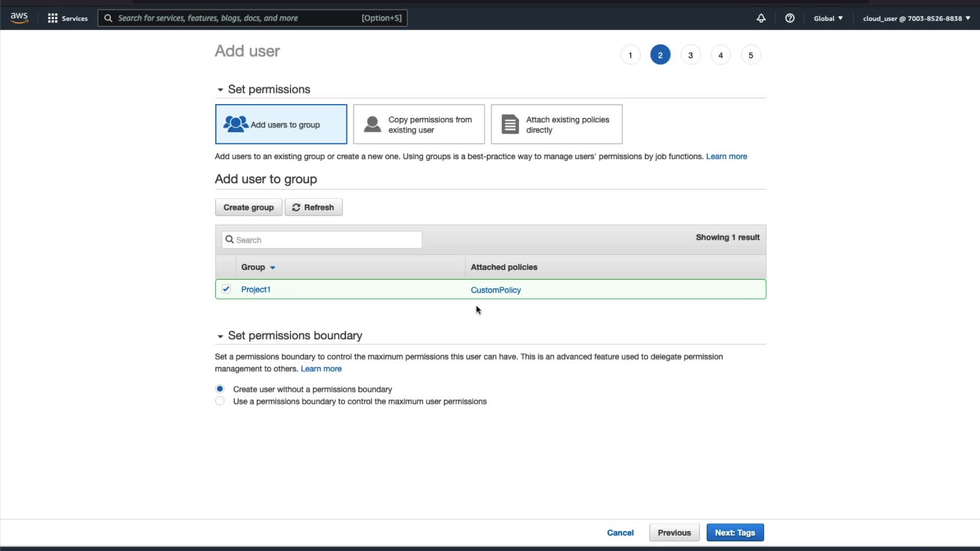Open the Global region dropdown
The width and height of the screenshot is (980, 551).
[x=828, y=18]
